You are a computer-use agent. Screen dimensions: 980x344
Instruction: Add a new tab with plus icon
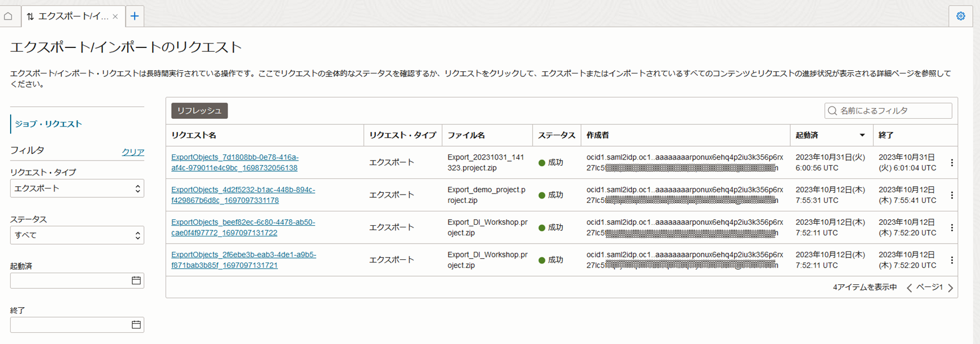pyautogui.click(x=134, y=16)
